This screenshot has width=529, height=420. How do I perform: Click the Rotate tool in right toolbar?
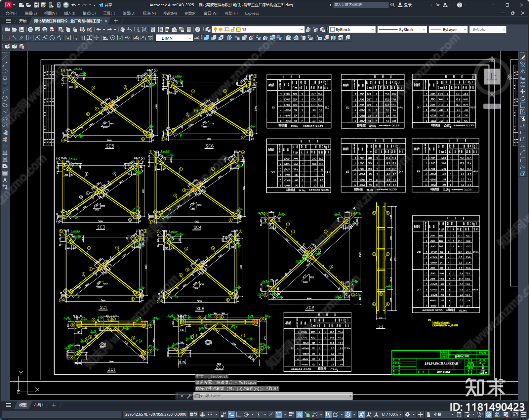[523, 98]
